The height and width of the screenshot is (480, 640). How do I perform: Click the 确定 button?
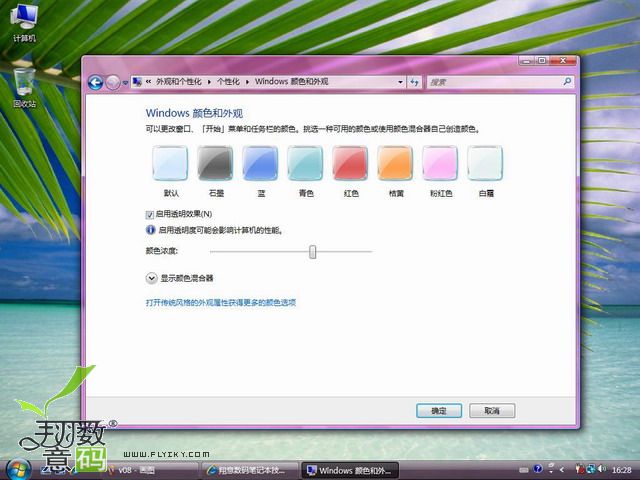439,411
